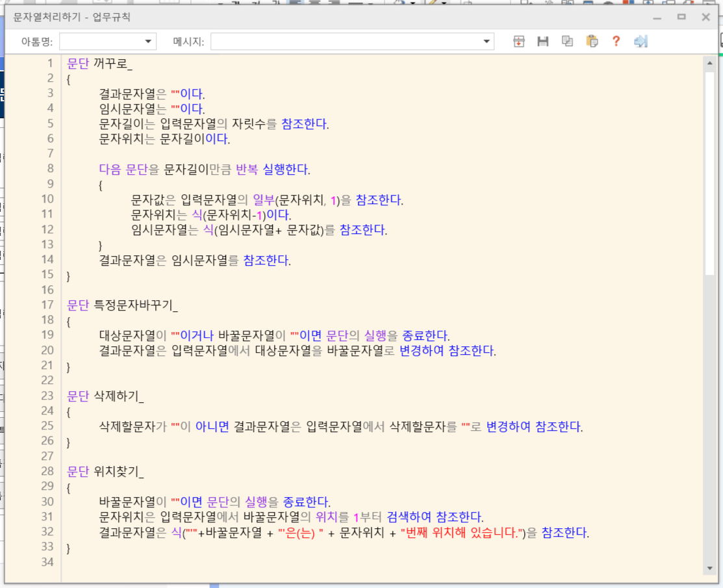This screenshot has height=588, width=723.
Task: Click the line containing '번째 위치해 있습니다.'
Action: 344,533
